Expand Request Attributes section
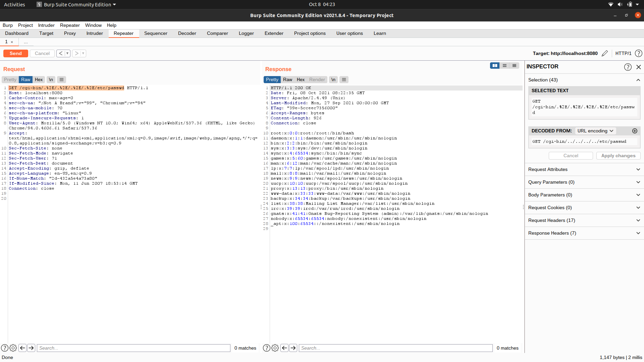Screen dimensions: 644x362 [x=584, y=169]
